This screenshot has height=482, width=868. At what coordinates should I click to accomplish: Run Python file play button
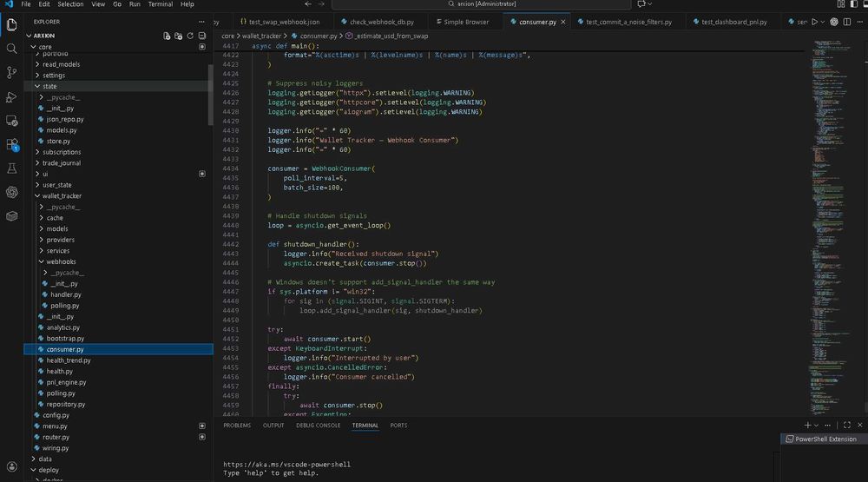click(814, 22)
